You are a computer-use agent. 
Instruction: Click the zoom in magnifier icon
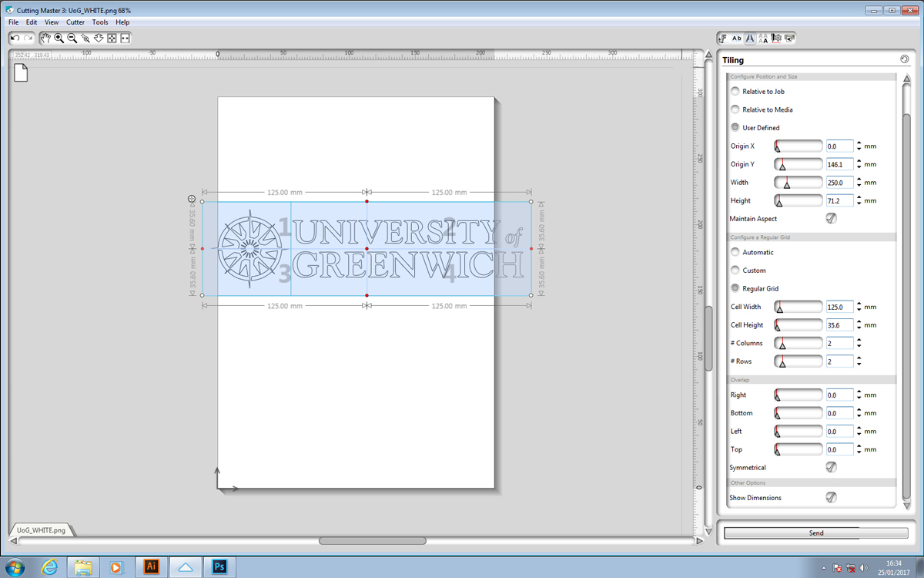59,38
